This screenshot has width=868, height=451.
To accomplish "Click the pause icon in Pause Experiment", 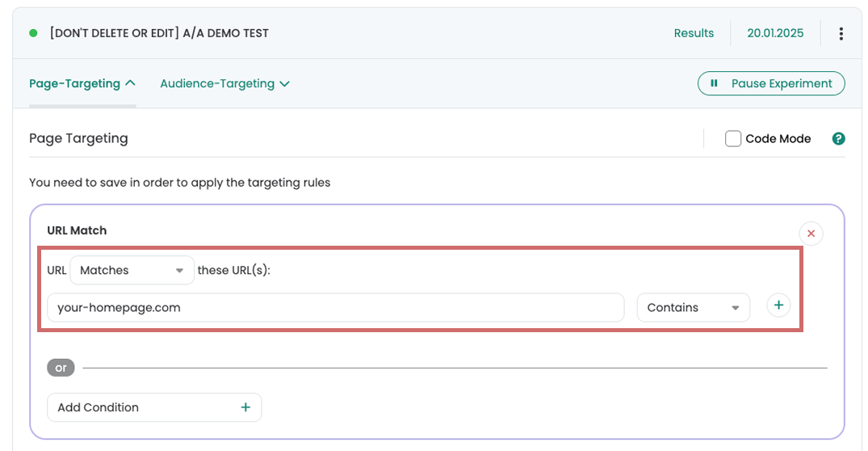I will pyautogui.click(x=714, y=83).
